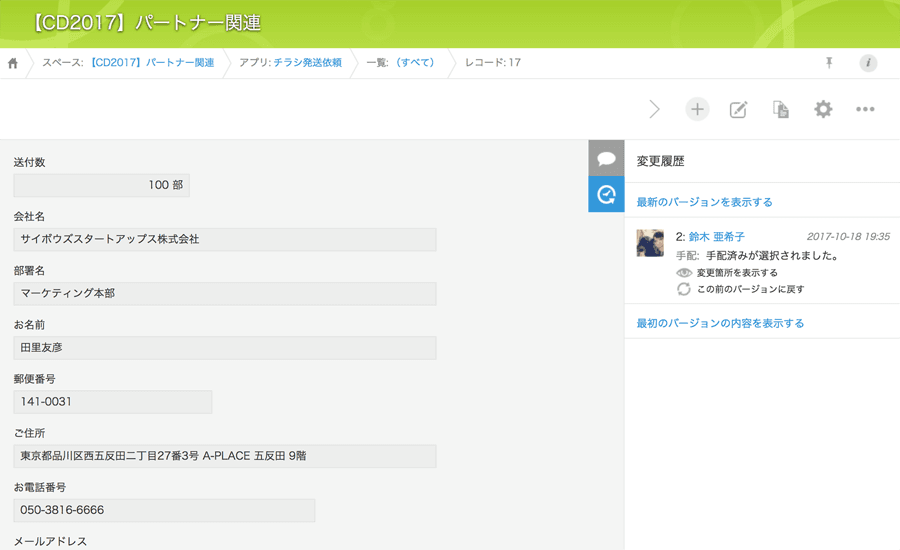Edit the record using pencil icon

(x=739, y=109)
